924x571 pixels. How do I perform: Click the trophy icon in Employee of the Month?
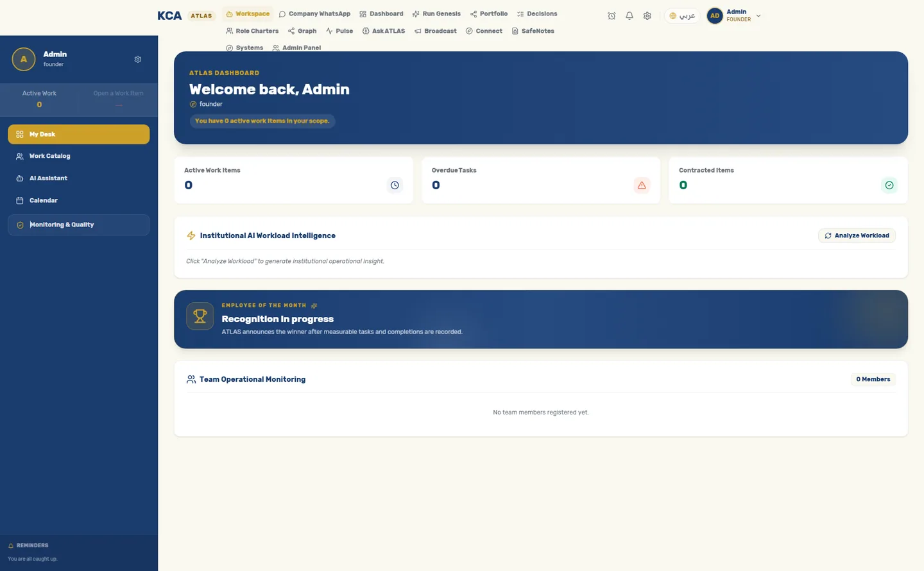[x=200, y=316]
